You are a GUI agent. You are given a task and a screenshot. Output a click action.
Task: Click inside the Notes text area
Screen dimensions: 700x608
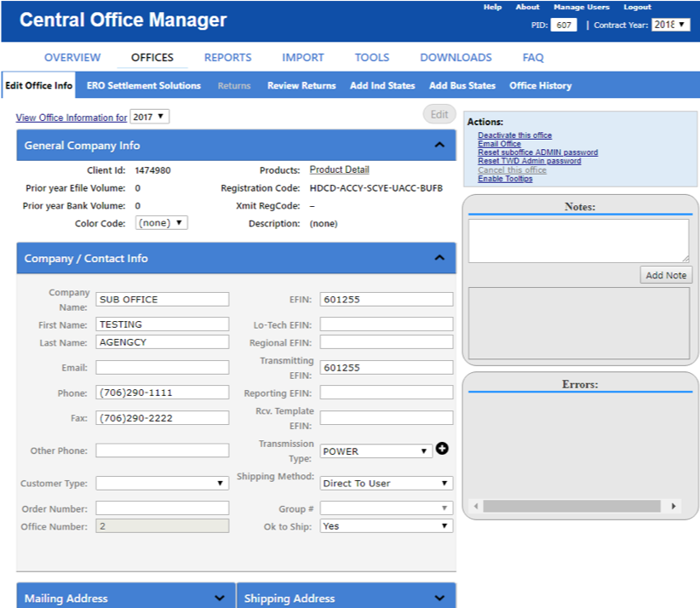click(x=580, y=239)
